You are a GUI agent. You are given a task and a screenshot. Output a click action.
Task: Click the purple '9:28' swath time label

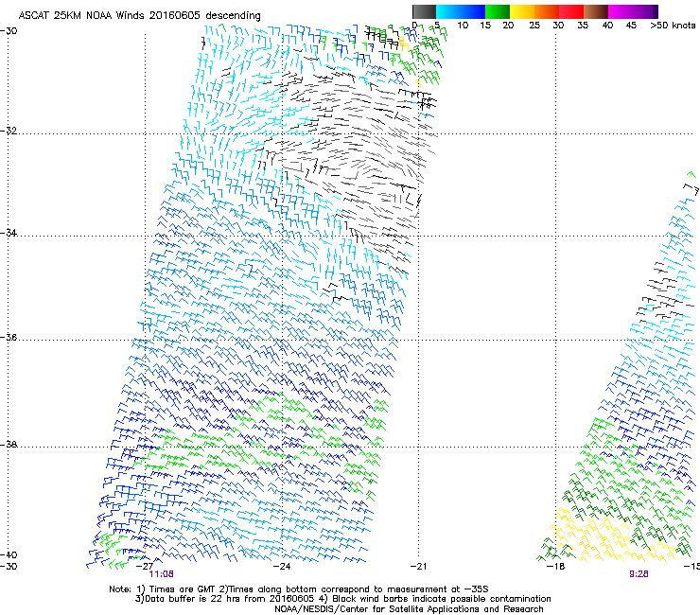[x=639, y=574]
